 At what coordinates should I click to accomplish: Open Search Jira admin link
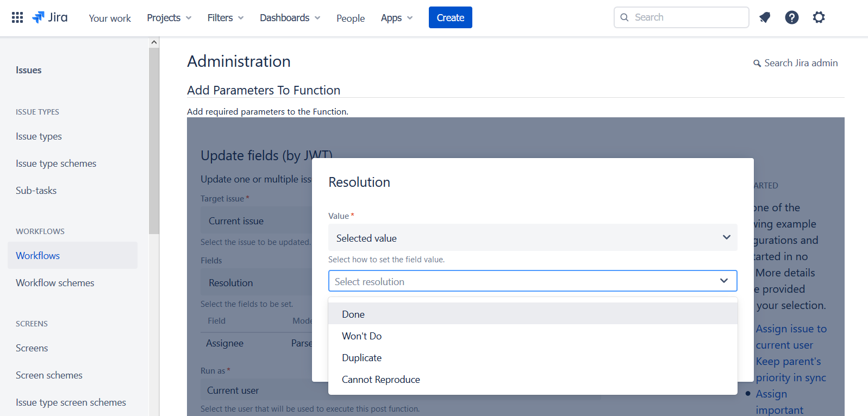click(x=801, y=63)
